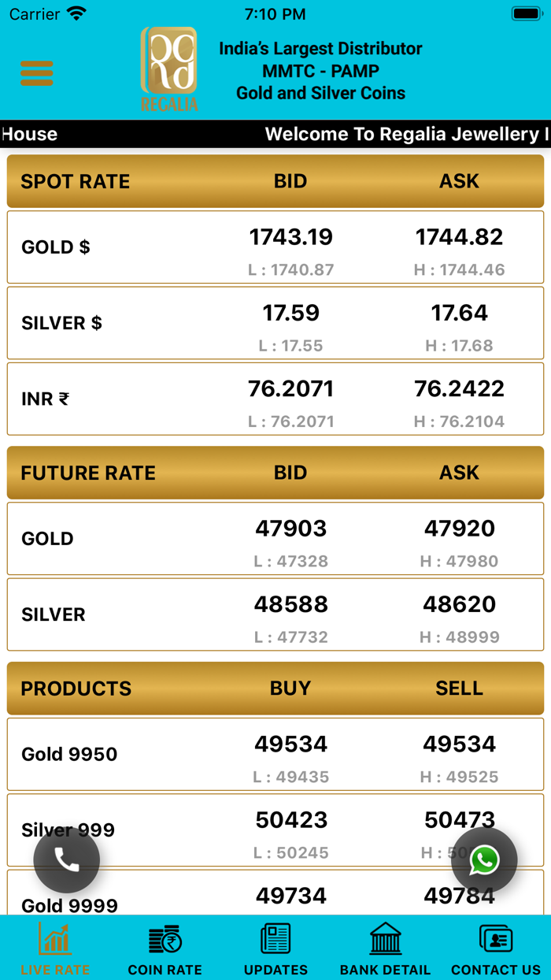
Task: Open Contact Us card icon
Action: 495,939
